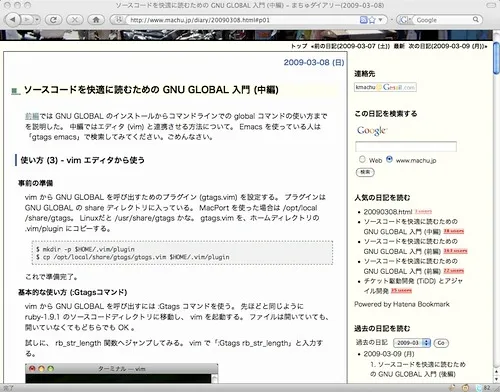Click the green anchor icon before article title
Image resolution: width=500 pixels, height=392 pixels.
tap(15, 91)
